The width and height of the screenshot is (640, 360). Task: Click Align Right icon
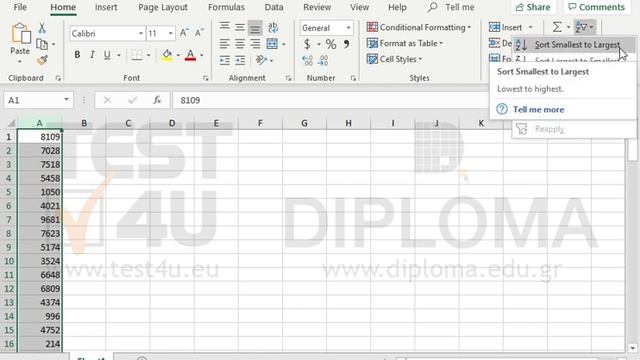pyautogui.click(x=255, y=44)
